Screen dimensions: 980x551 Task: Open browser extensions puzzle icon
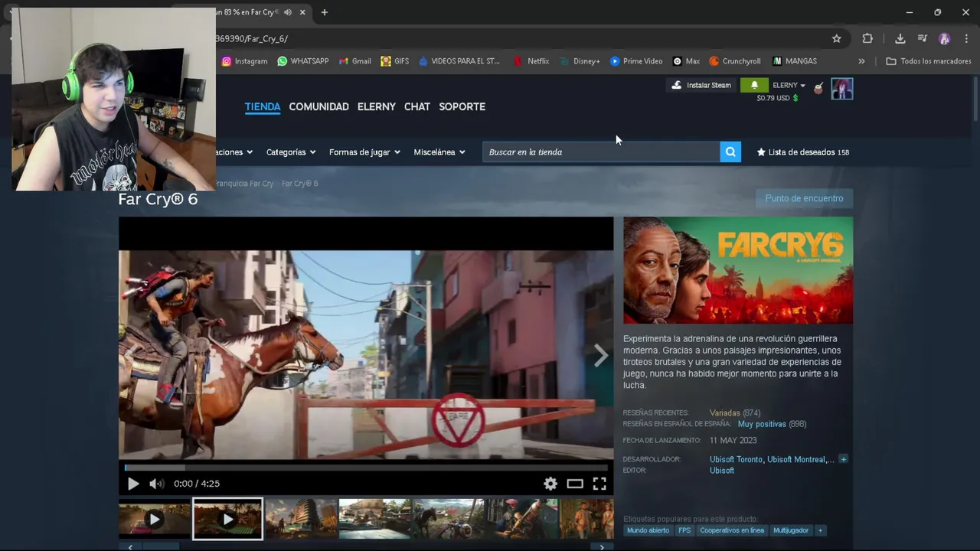click(x=867, y=38)
